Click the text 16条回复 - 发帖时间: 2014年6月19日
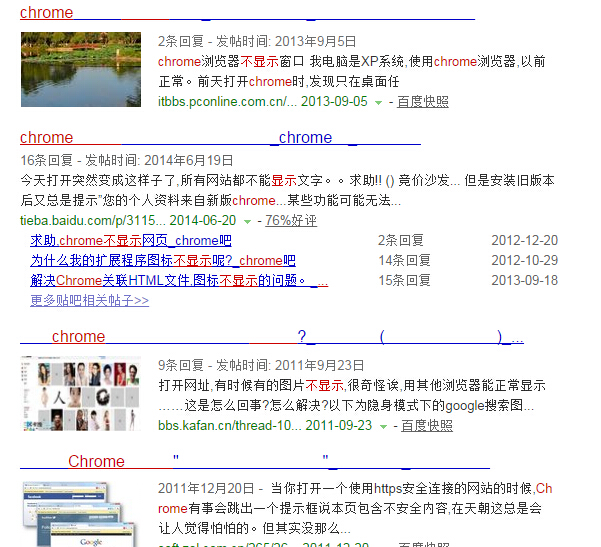Screen dimensions: 601x547 click(x=126, y=160)
